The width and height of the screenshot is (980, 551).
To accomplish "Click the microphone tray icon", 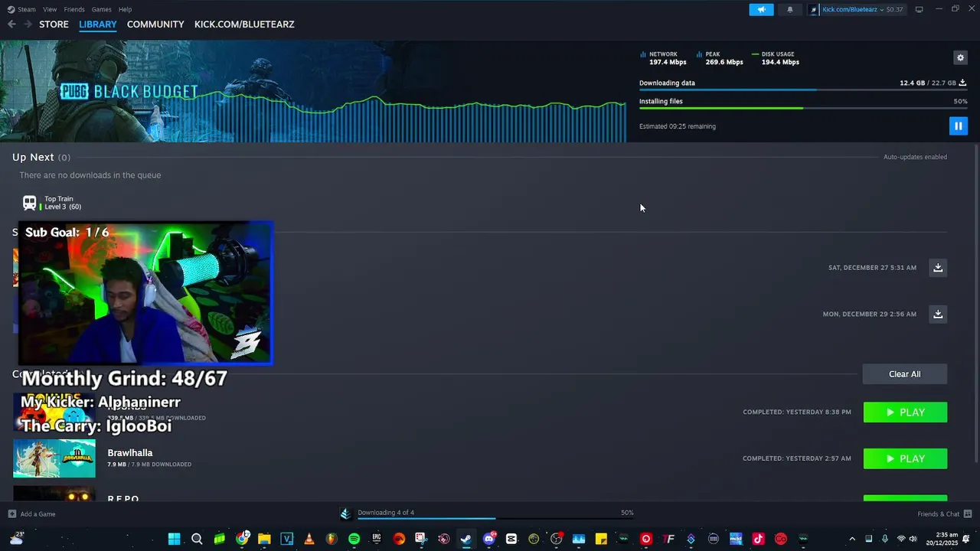I will pyautogui.click(x=885, y=539).
